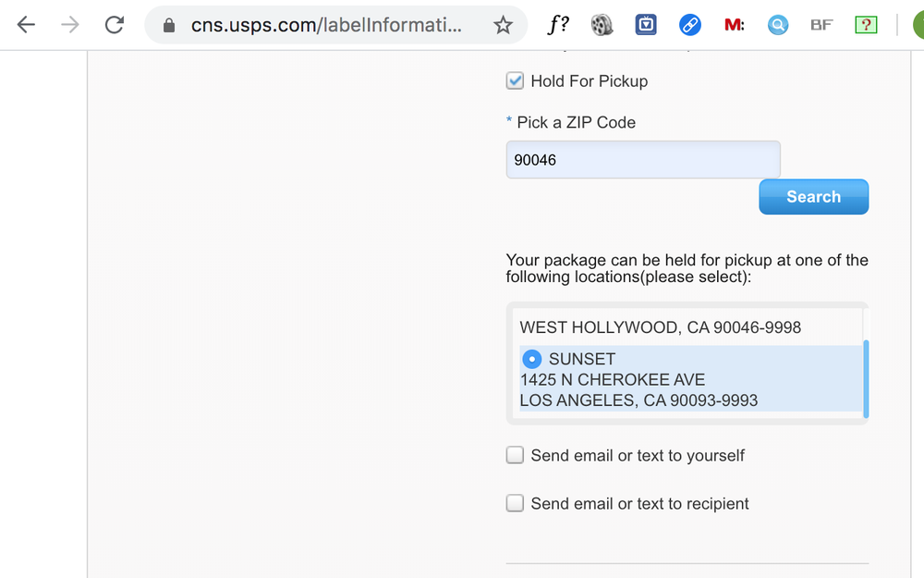Bookmark this page with the star
The width and height of the screenshot is (924, 578).
tap(503, 25)
